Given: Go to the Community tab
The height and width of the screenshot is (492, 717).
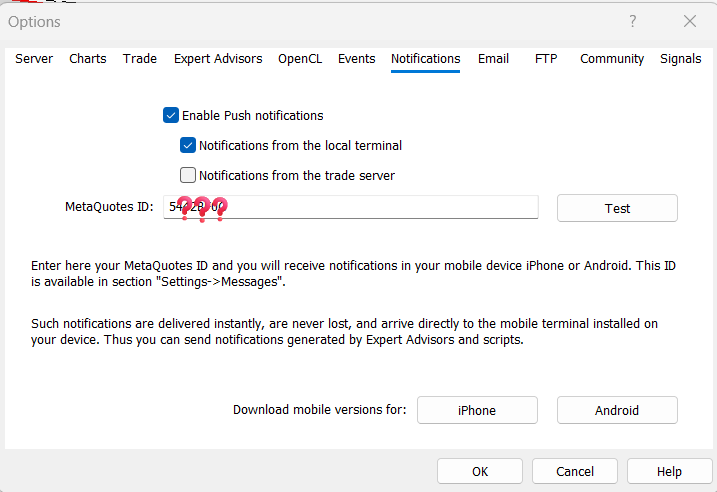Looking at the screenshot, I should click(612, 59).
